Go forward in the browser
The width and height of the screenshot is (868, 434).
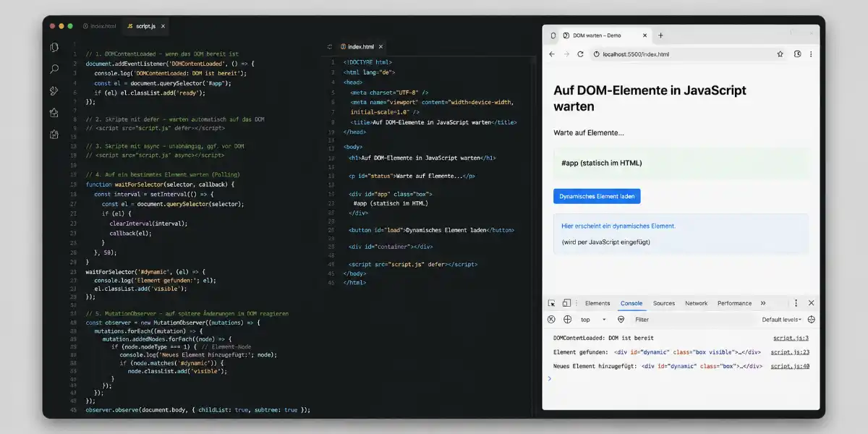tap(566, 54)
